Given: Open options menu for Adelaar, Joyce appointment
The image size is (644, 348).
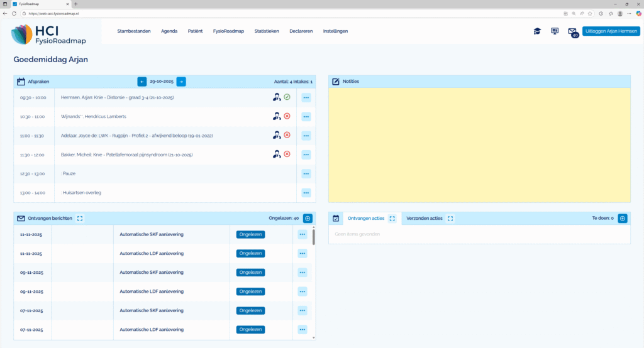Looking at the screenshot, I should pyautogui.click(x=306, y=135).
